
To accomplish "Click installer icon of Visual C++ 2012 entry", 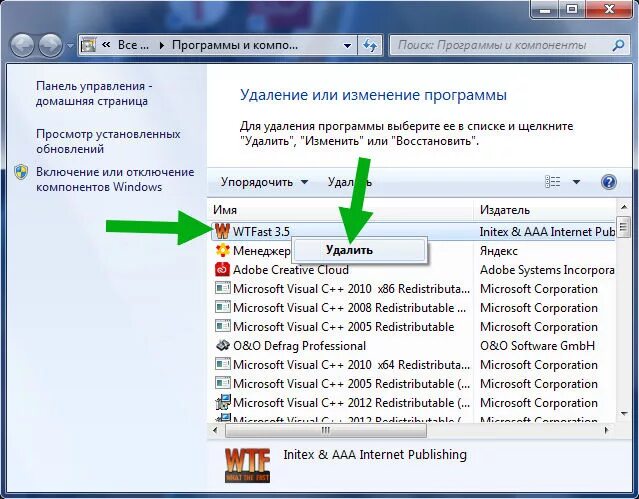I will coord(223,402).
